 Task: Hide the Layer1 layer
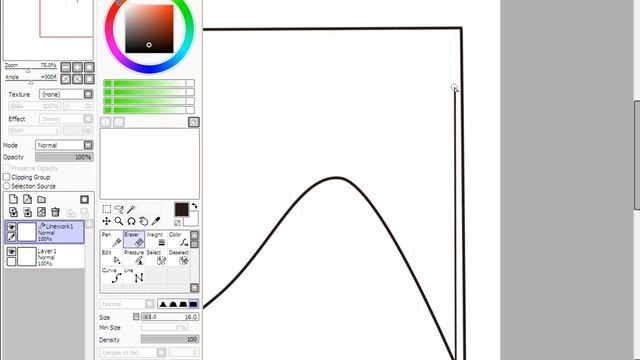(11, 252)
